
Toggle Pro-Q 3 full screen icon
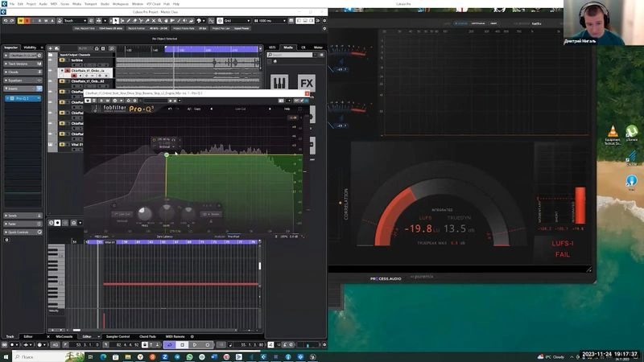point(299,109)
